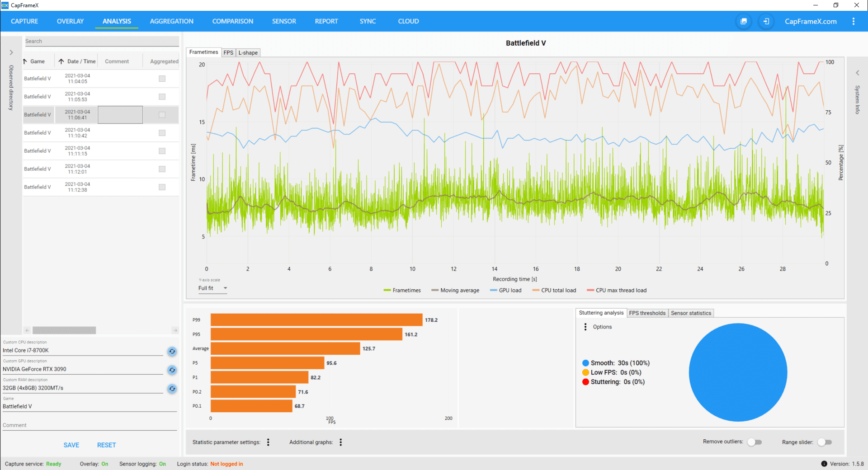Open the CLOUD tab

(408, 21)
